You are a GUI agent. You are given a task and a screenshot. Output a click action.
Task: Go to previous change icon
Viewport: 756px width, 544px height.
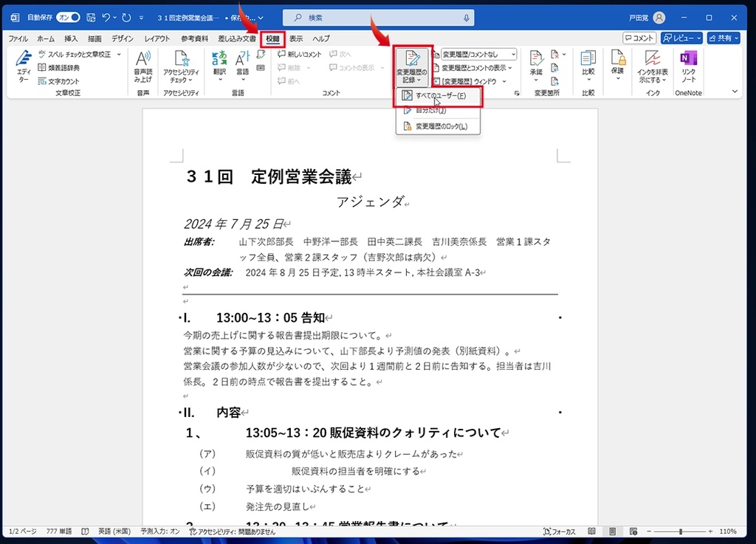tap(555, 68)
